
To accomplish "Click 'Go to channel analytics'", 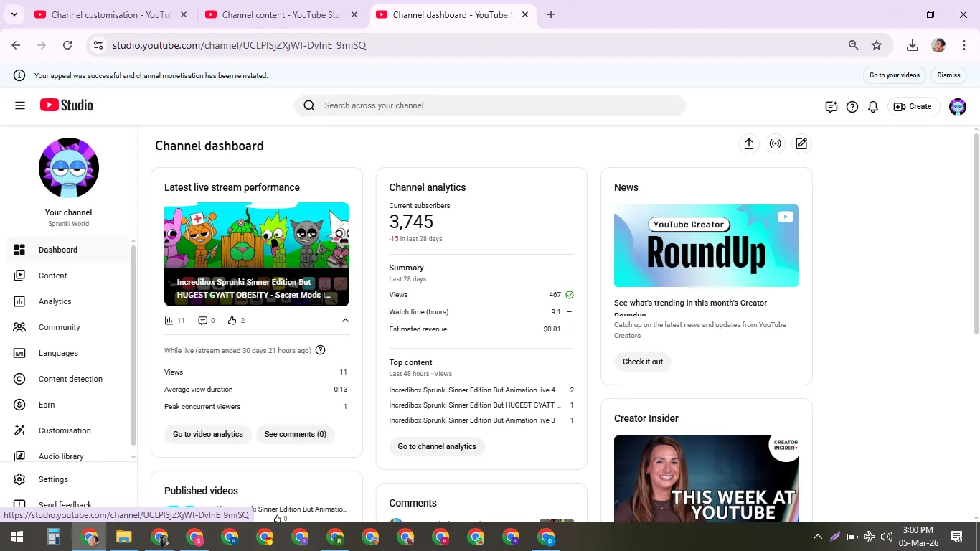I will [x=437, y=446].
